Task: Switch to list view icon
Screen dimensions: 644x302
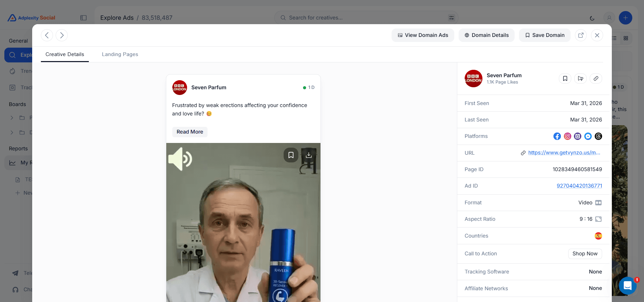Action: tap(614, 38)
